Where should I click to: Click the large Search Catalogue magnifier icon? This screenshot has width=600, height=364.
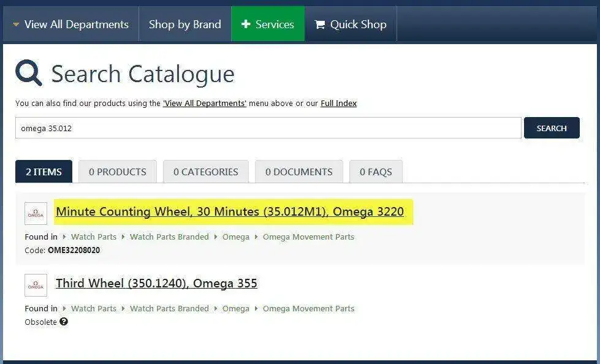28,73
